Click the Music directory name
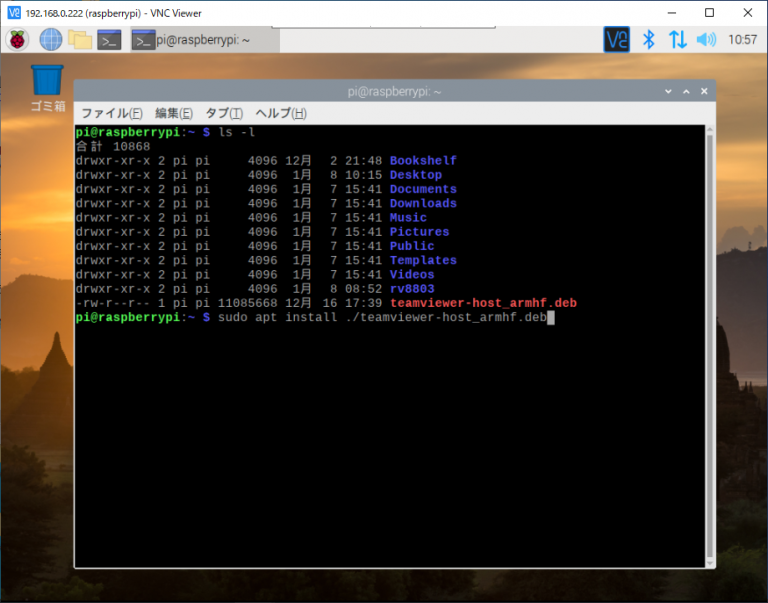768x603 pixels. pos(408,217)
